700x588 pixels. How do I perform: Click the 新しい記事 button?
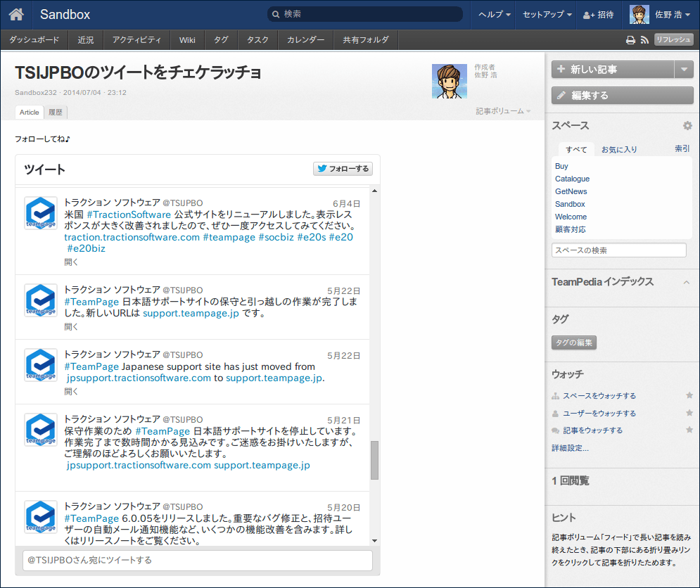click(613, 69)
